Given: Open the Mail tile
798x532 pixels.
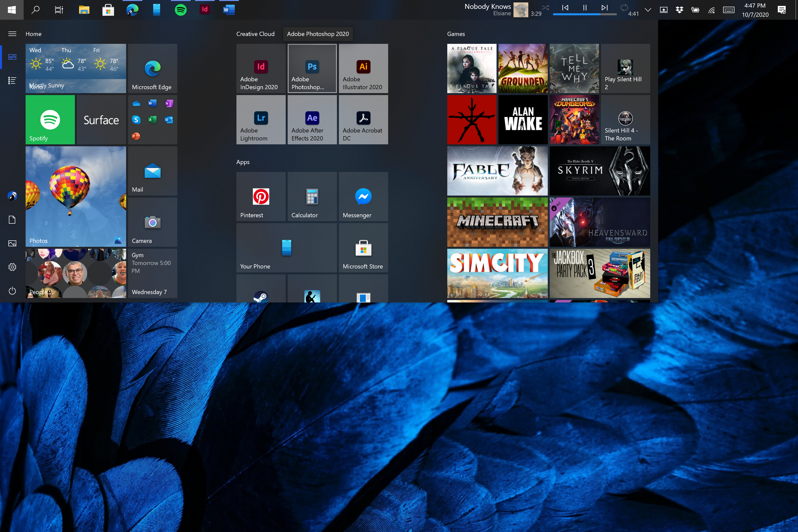Looking at the screenshot, I should pyautogui.click(x=152, y=171).
